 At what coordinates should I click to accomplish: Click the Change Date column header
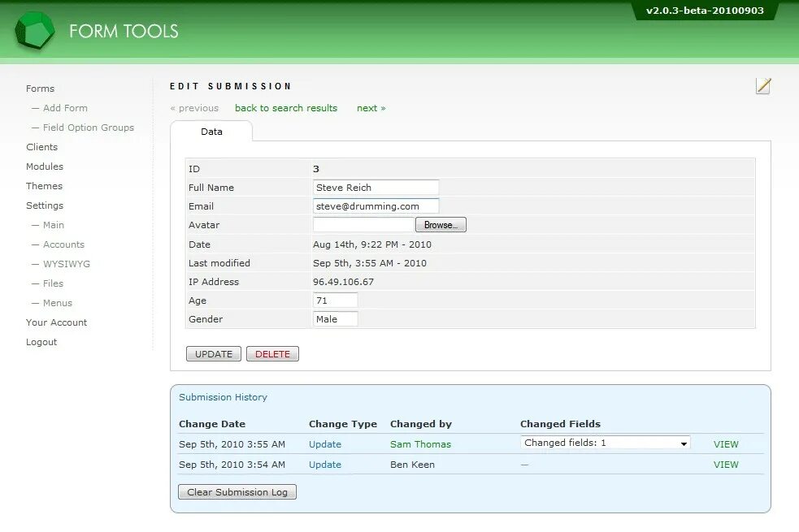tap(212, 423)
